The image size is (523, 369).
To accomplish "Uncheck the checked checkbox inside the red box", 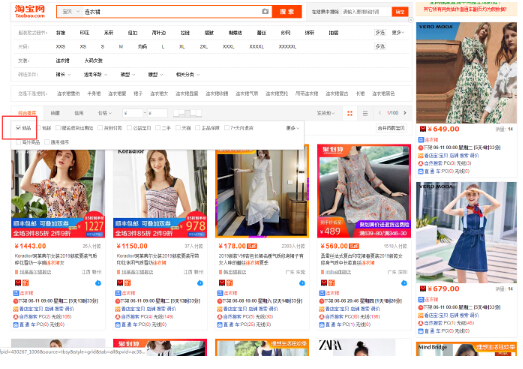I will (x=18, y=128).
